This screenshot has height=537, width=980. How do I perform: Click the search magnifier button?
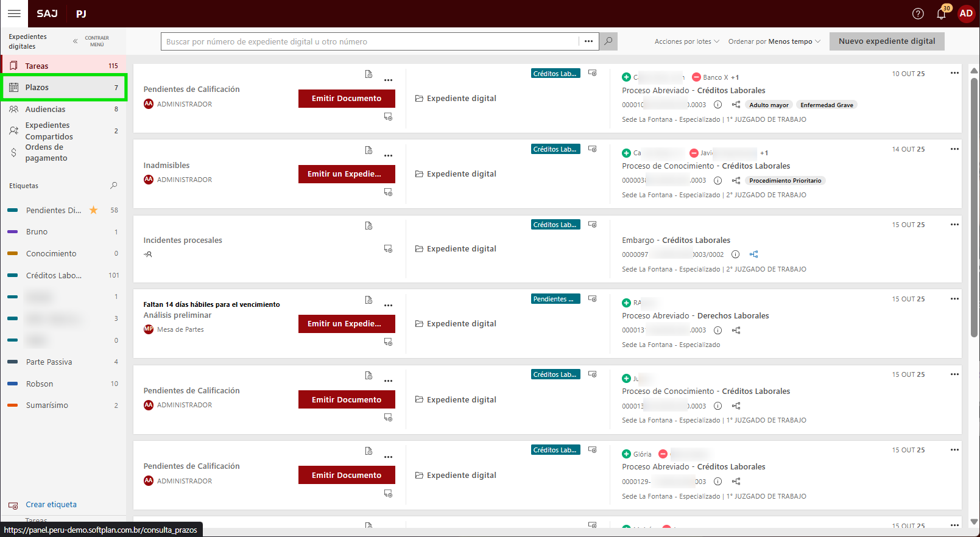click(608, 41)
